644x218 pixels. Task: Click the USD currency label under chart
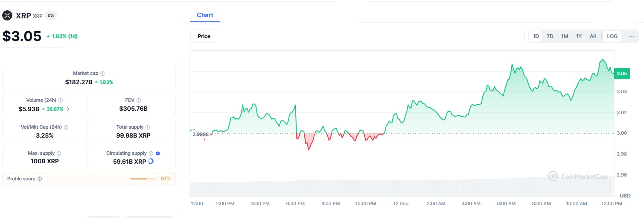(625, 196)
